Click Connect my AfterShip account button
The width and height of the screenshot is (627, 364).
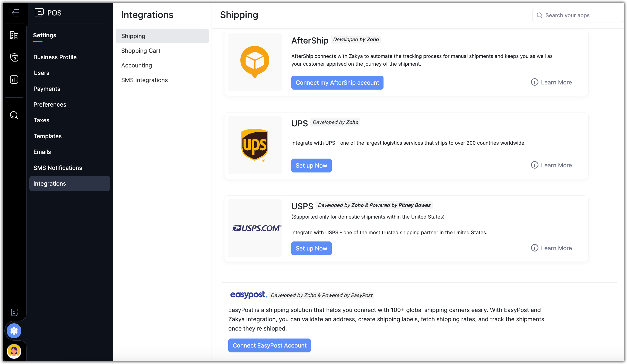click(x=337, y=83)
